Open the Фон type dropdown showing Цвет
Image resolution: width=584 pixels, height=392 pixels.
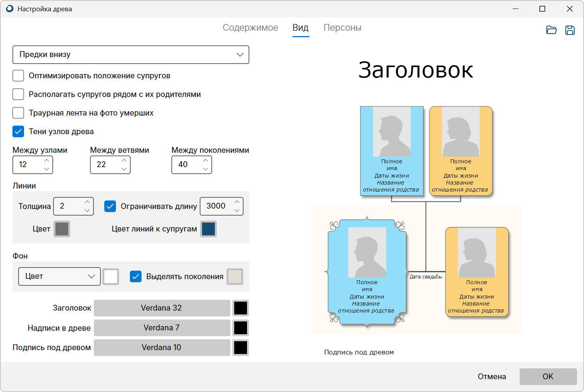click(59, 276)
